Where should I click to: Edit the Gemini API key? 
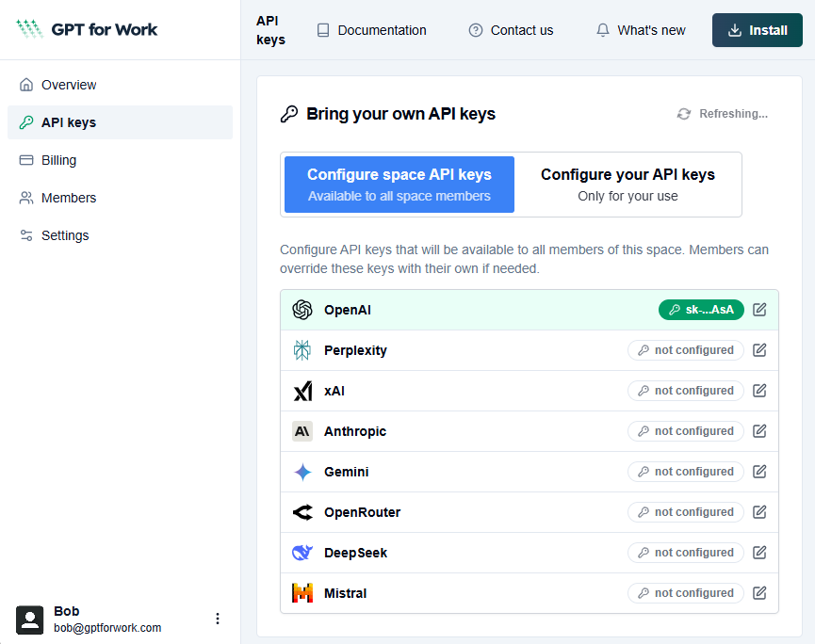point(759,472)
